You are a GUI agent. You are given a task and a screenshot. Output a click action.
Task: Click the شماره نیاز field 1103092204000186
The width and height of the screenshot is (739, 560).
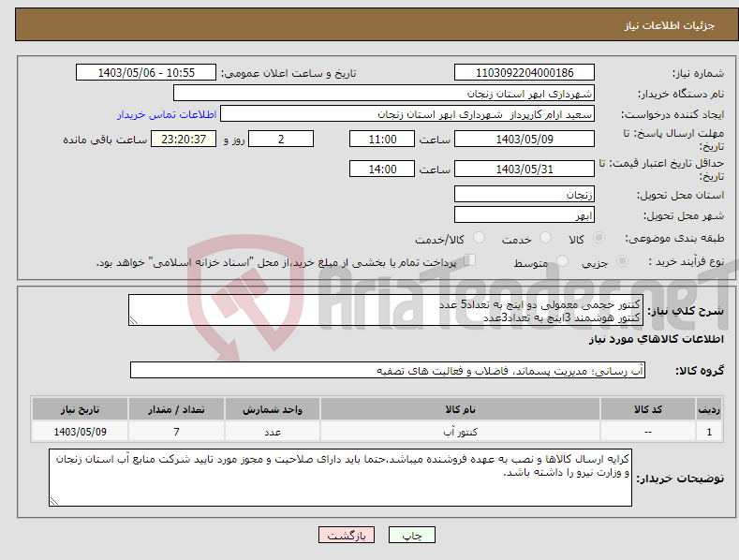tap(525, 73)
